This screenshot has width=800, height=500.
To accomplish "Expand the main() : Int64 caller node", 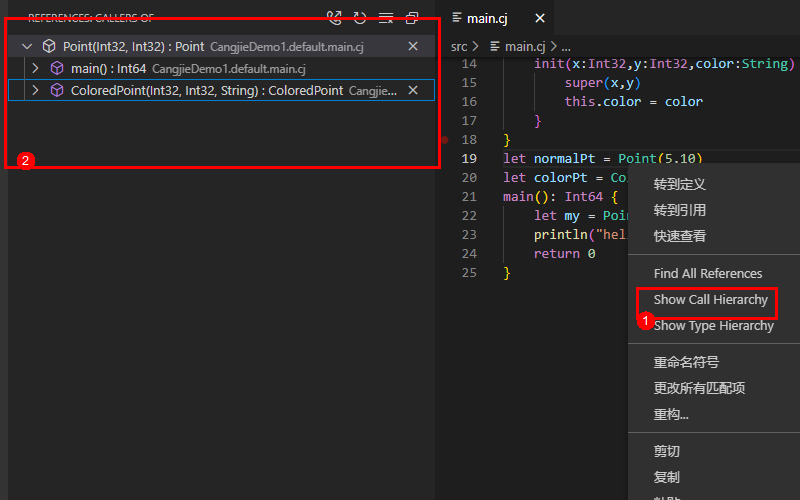I will tap(36, 68).
